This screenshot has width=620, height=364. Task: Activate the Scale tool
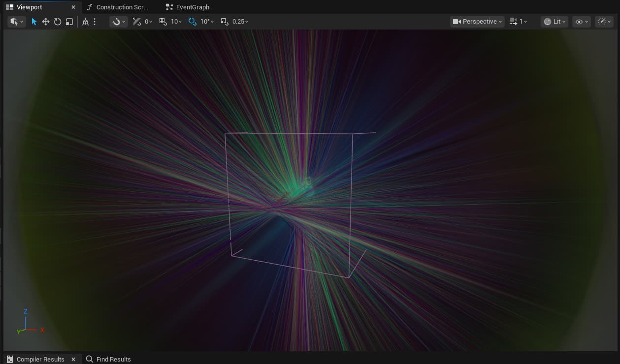69,22
